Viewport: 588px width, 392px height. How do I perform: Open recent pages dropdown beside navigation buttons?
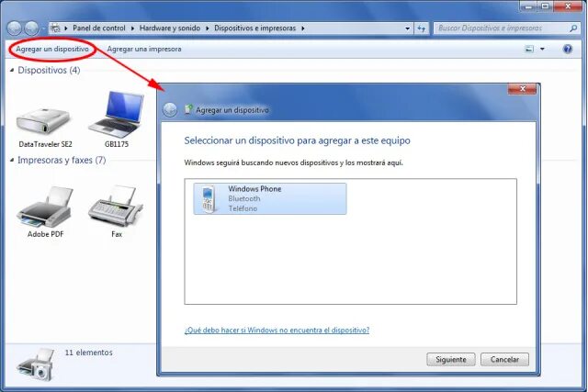[x=44, y=28]
